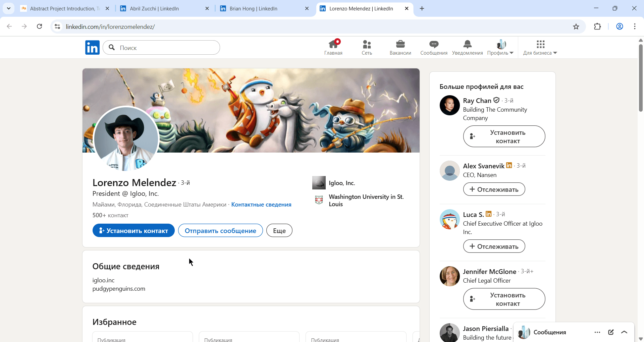Open the Вакансии jobs icon
The width and height of the screenshot is (644, 342).
click(x=400, y=47)
